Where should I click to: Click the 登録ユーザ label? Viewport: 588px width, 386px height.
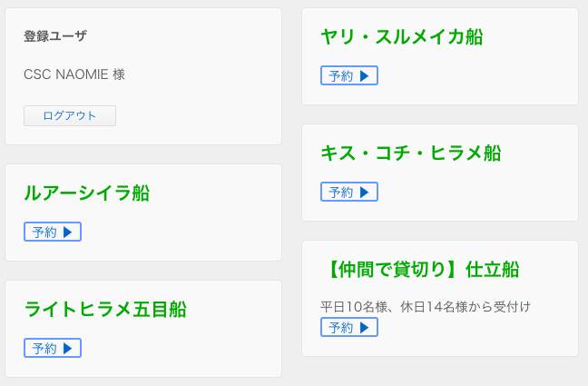[55, 36]
